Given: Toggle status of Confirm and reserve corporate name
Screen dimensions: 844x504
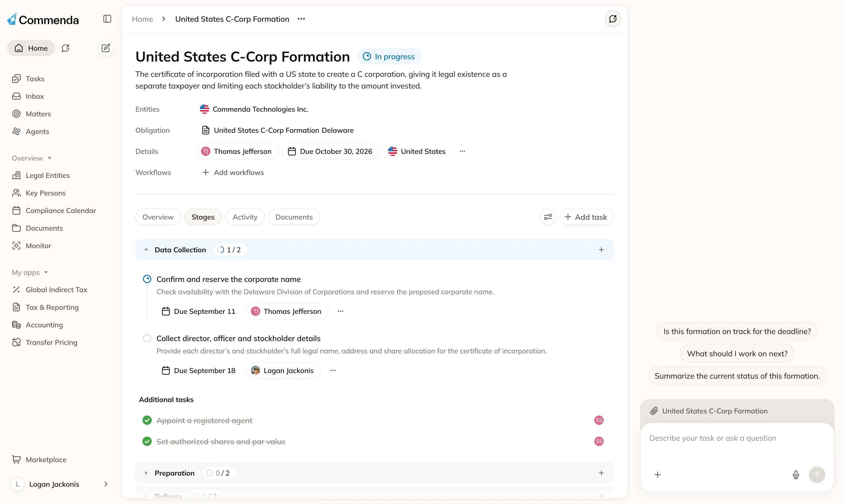Looking at the screenshot, I should (147, 279).
